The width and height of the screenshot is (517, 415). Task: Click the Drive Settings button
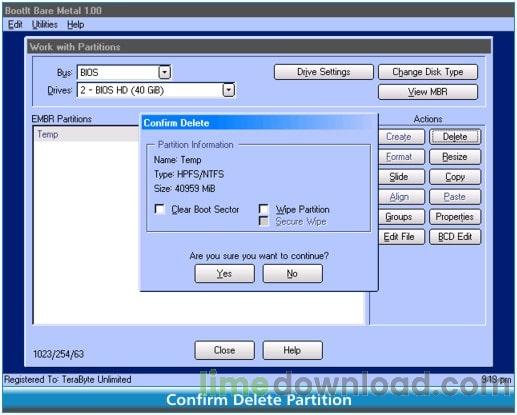(324, 72)
